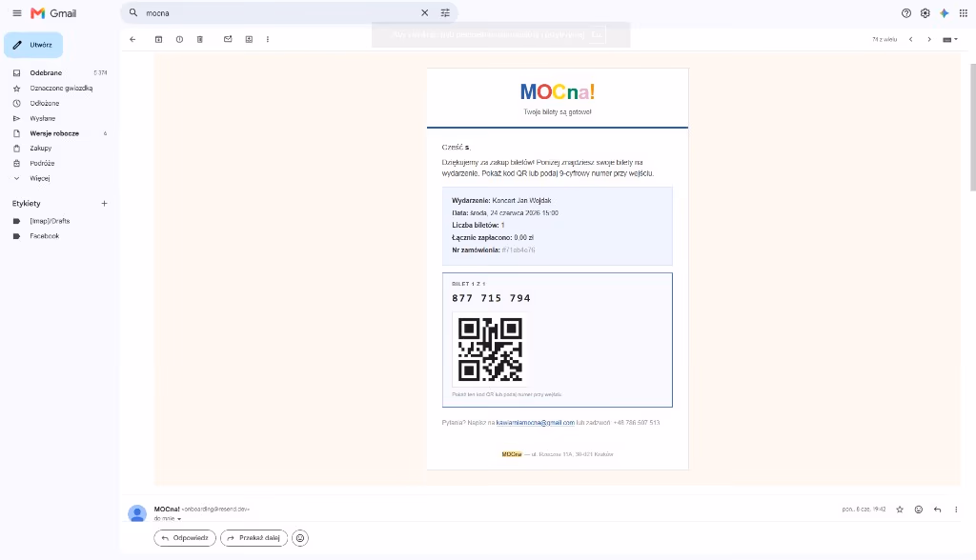
Task: Archive this email
Action: (159, 39)
